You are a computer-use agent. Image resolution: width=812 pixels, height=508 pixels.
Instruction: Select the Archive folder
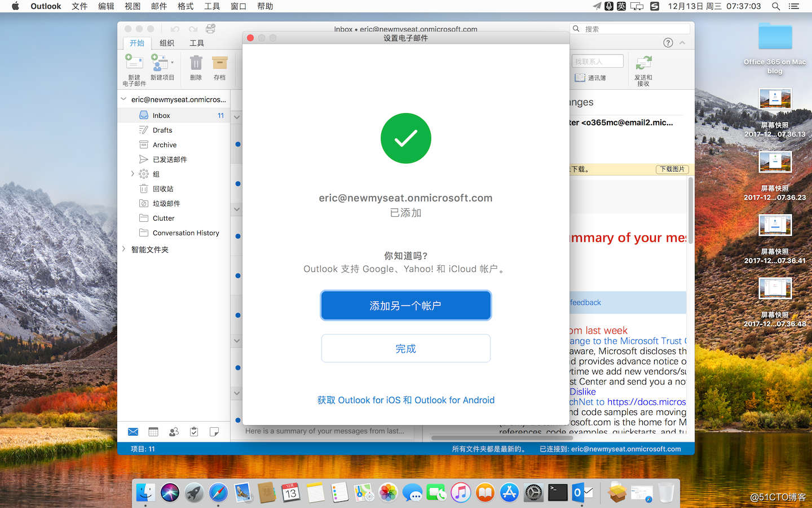tap(174, 144)
